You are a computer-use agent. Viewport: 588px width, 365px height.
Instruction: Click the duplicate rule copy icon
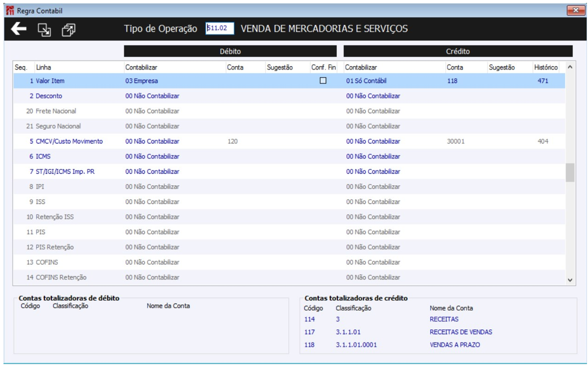coord(69,30)
